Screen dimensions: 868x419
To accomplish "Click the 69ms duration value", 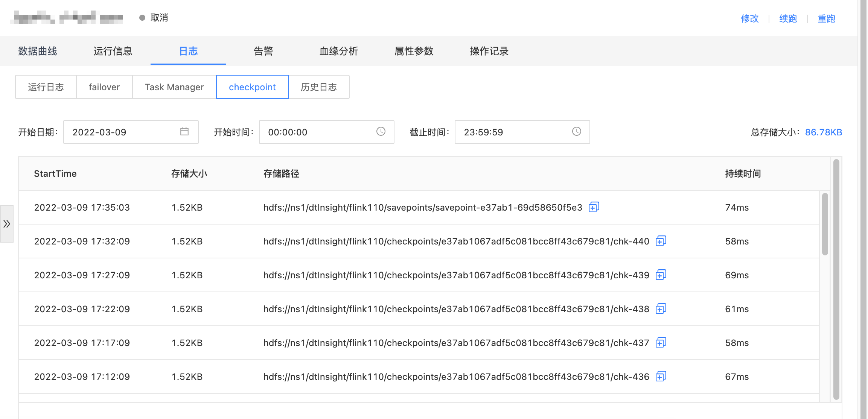I will 737,275.
